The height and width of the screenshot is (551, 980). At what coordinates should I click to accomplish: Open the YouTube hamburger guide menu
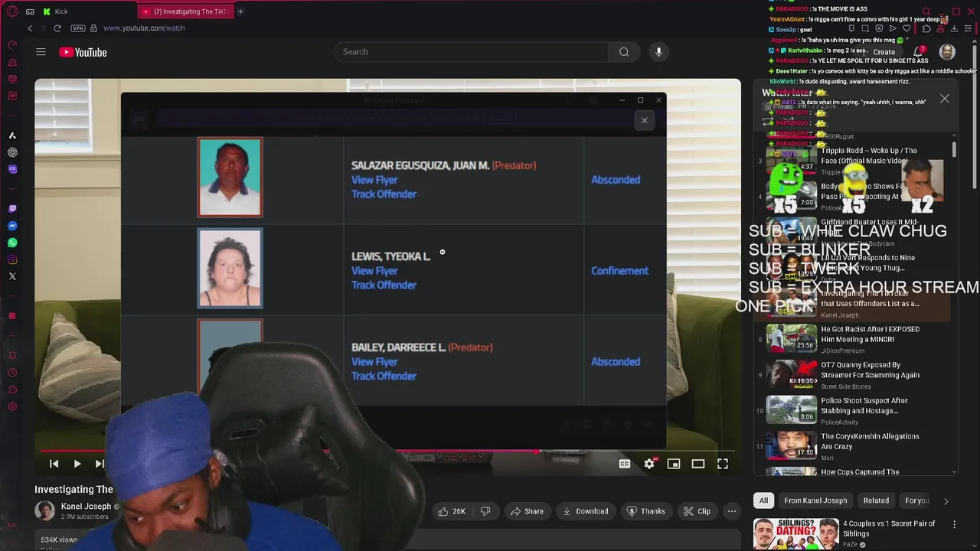click(x=41, y=52)
